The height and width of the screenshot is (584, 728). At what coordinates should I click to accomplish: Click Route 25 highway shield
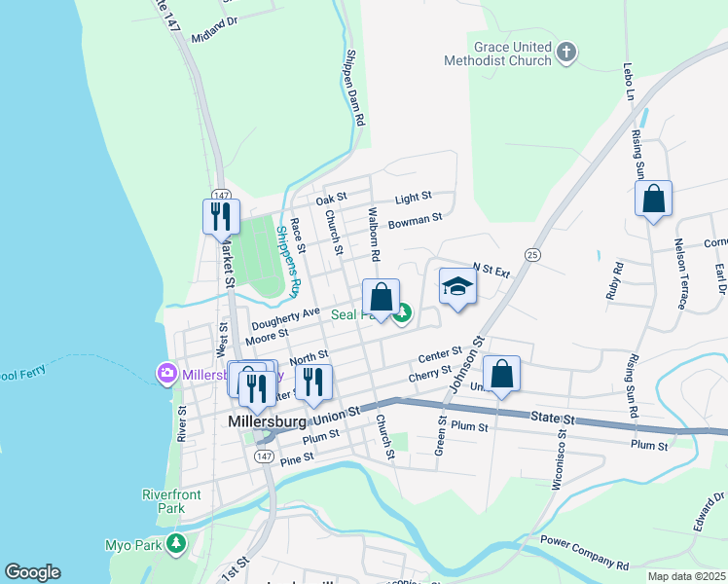532,254
